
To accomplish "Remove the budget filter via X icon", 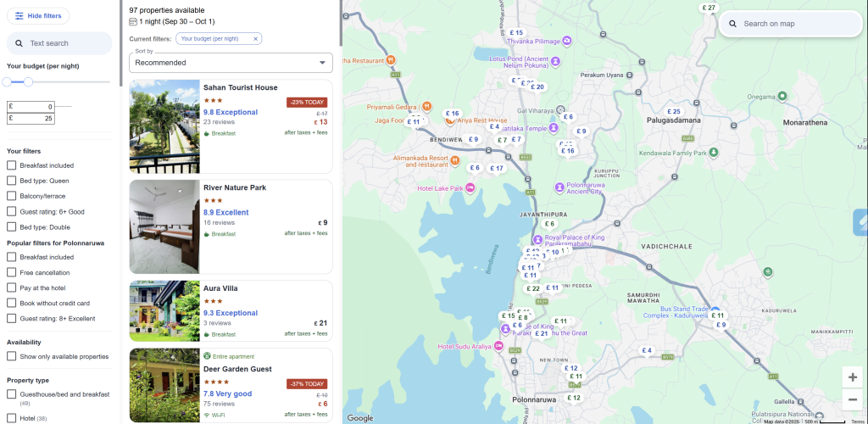I will [255, 39].
